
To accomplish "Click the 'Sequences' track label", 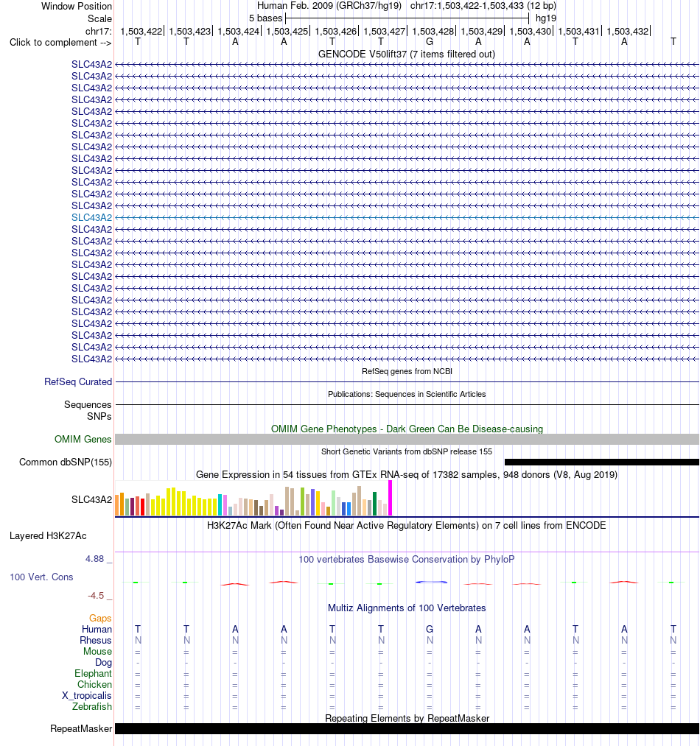I will [x=88, y=404].
